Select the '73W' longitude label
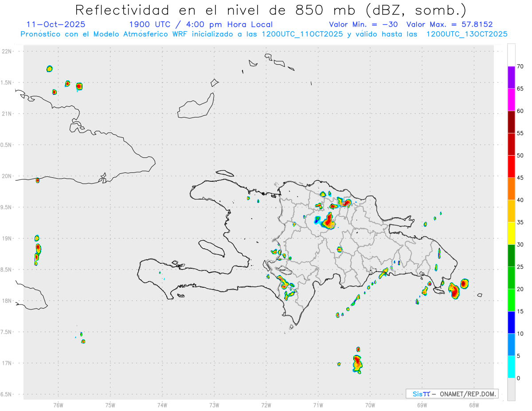Screen dimensions: 532x411 point(214,404)
